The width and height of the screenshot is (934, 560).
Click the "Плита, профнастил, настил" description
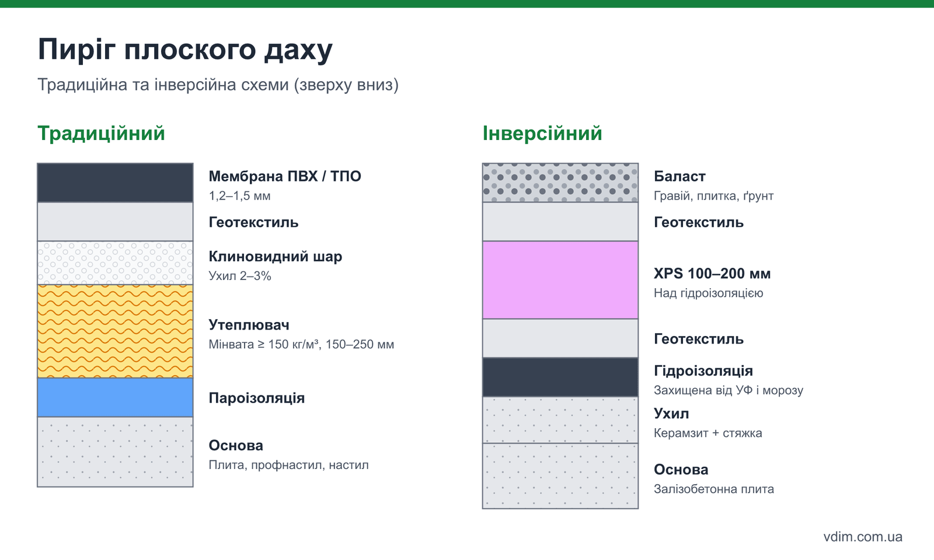coord(288,466)
